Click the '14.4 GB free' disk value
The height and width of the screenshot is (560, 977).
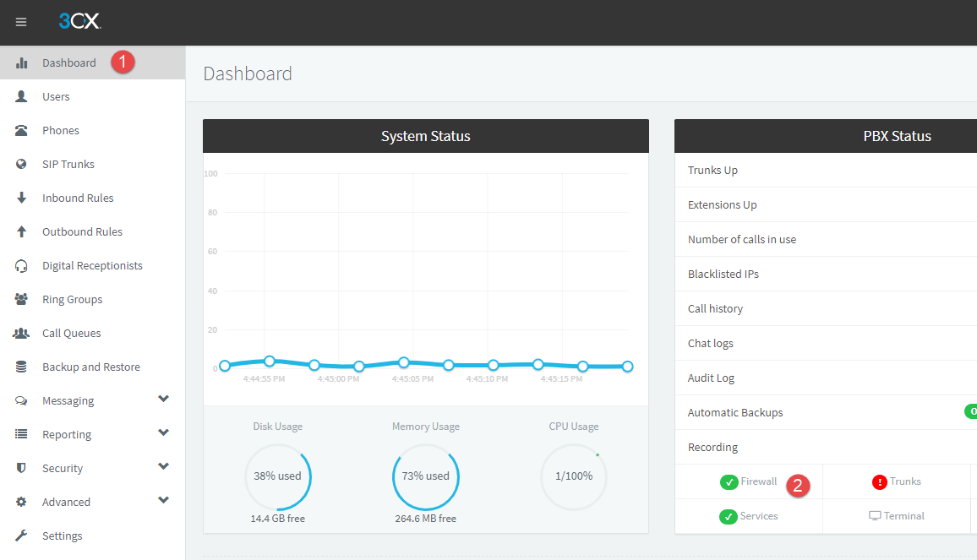pos(278,519)
